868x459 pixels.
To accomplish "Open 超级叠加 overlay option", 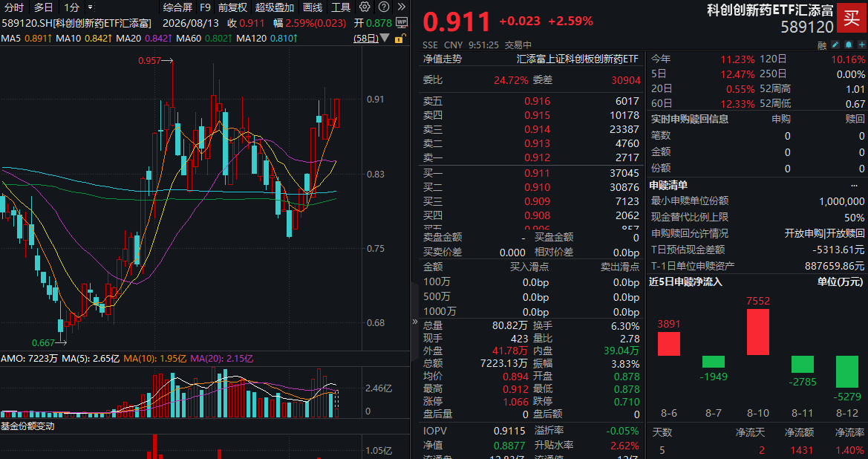I will click(275, 7).
